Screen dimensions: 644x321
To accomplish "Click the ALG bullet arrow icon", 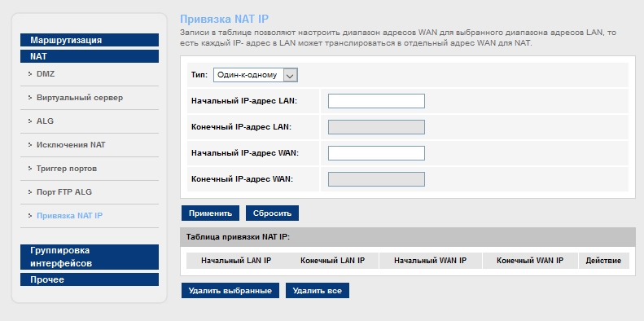I will 30,121.
